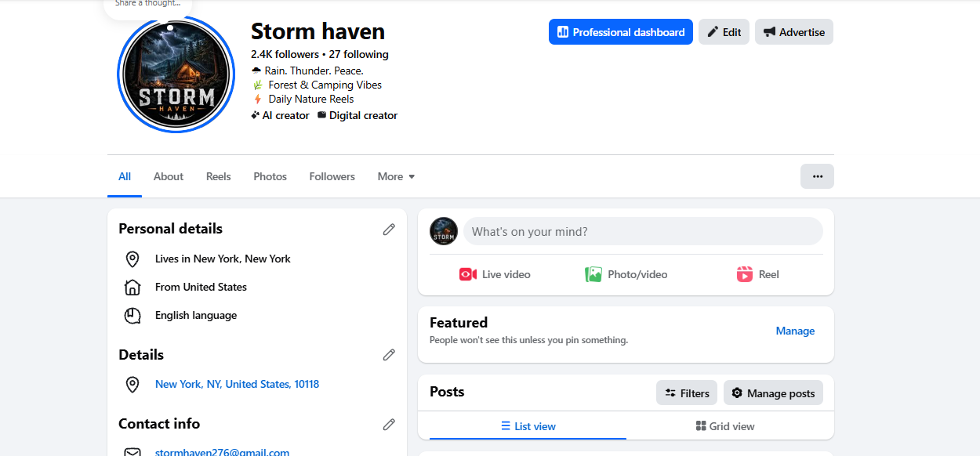Click From United States text
The image size is (980, 456).
[x=201, y=287]
